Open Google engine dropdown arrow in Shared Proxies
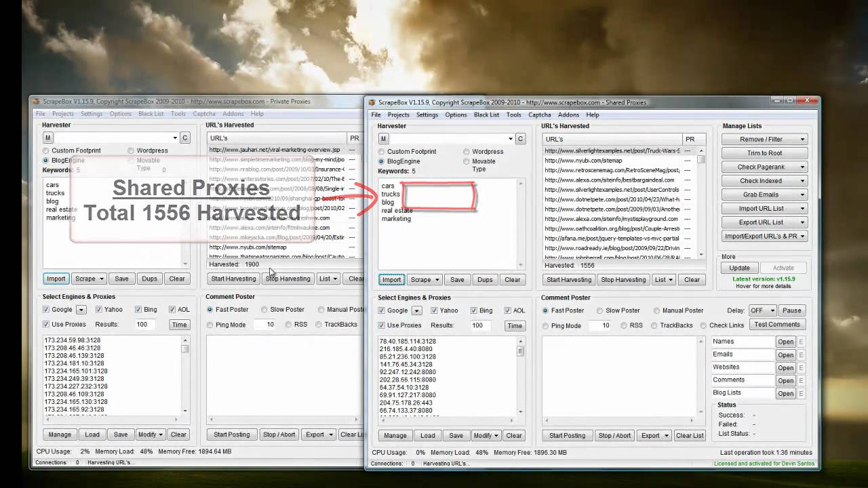This screenshot has height=488, width=868. pos(416,310)
